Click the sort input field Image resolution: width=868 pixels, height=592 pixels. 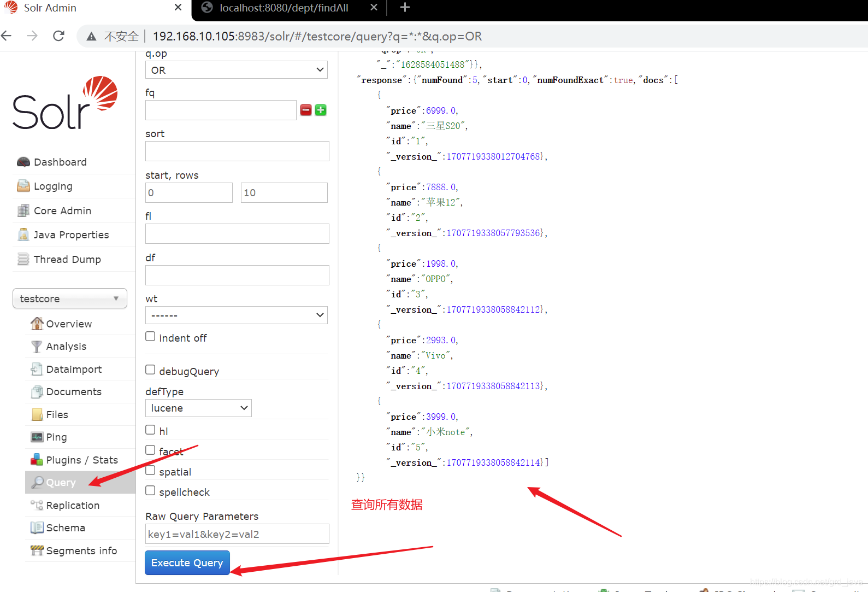(237, 151)
